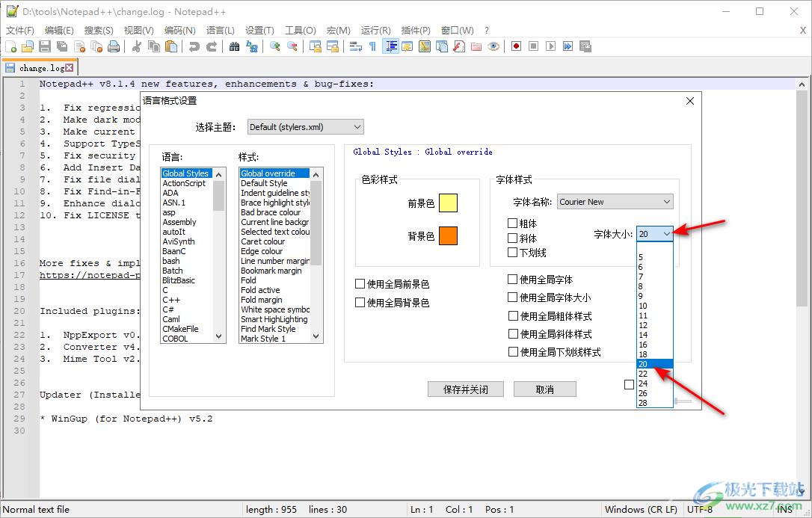Select font size 10 option

[x=654, y=306]
